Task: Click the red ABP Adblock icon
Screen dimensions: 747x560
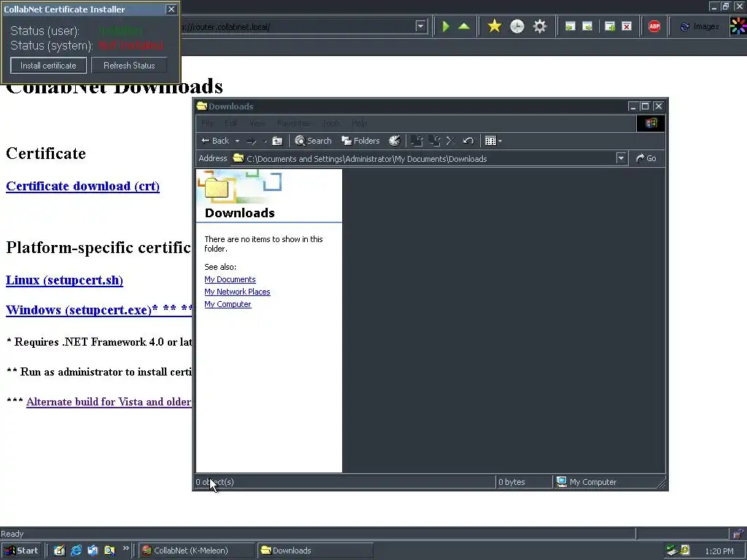Action: [654, 26]
